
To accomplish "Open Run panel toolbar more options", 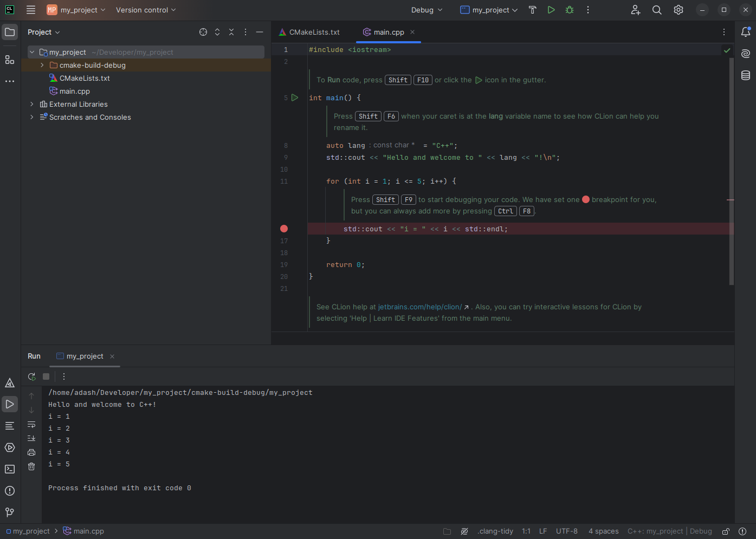I will (x=64, y=376).
